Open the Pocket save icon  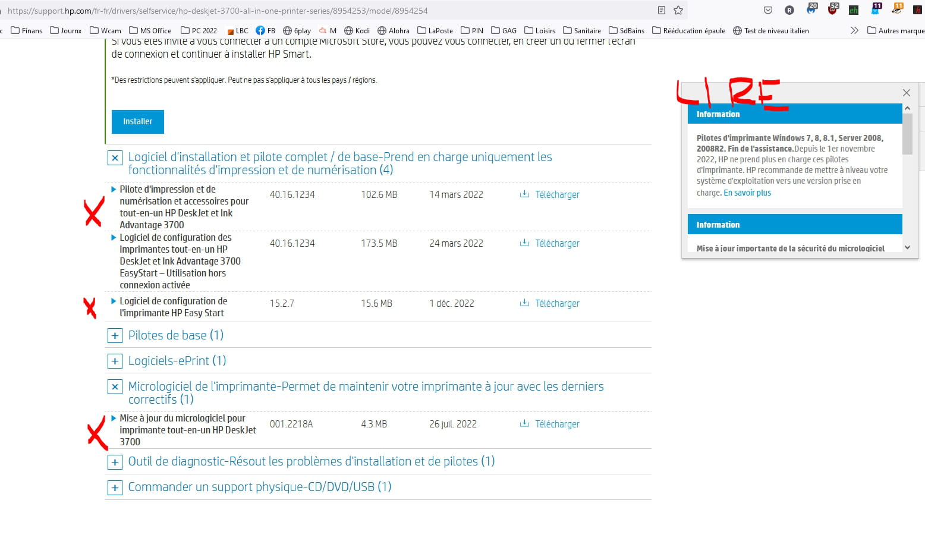pos(768,10)
